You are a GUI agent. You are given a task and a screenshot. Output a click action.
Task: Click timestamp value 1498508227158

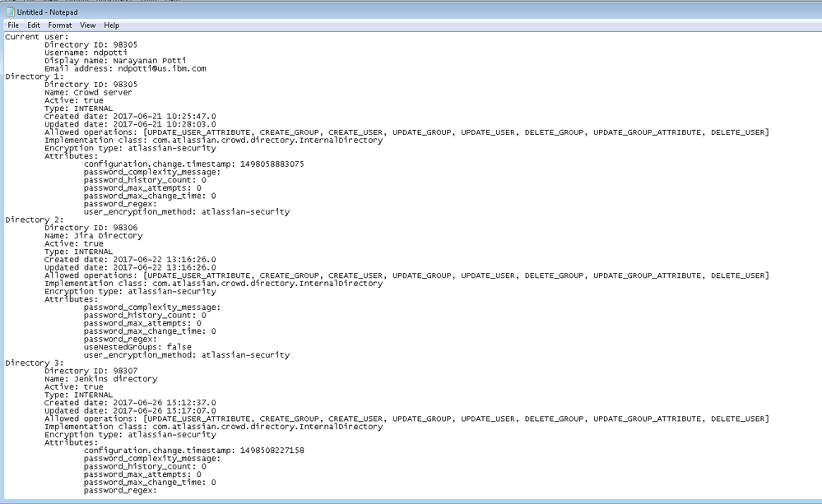272,450
